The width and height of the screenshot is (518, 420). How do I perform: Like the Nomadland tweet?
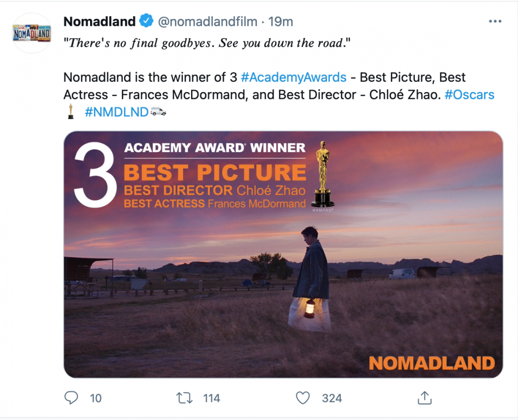click(303, 398)
